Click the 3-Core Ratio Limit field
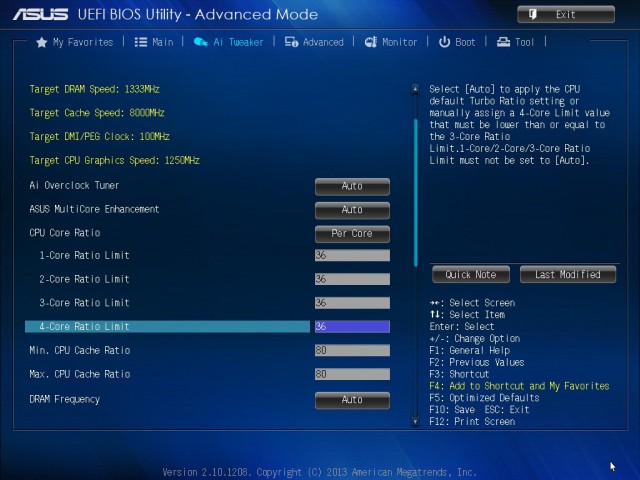The height and width of the screenshot is (480, 640). (x=352, y=303)
